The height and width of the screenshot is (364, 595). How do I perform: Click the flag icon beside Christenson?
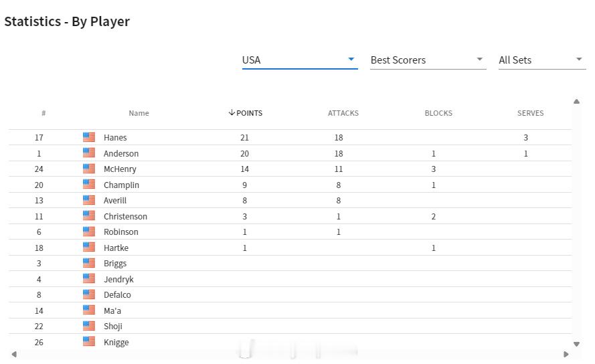[89, 216]
